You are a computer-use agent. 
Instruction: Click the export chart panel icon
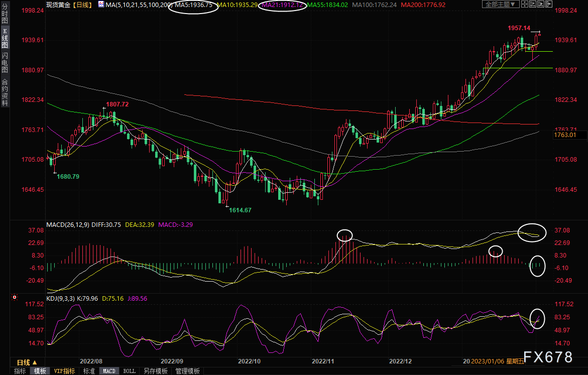click(549, 5)
